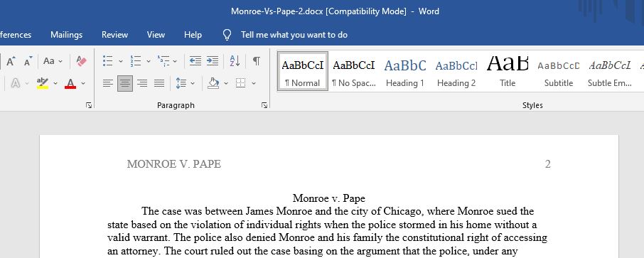Viewport: 644px width, 258px height.
Task: Switch to the Review tab
Action: point(114,35)
